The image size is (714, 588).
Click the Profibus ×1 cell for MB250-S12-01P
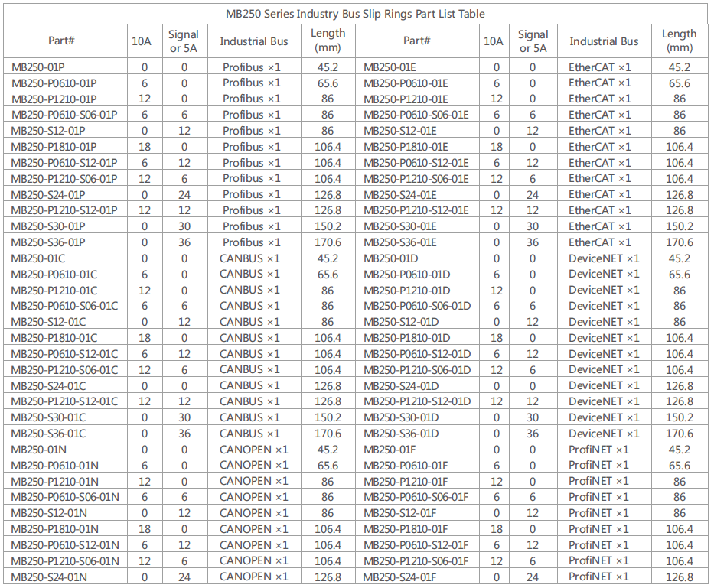[252, 131]
